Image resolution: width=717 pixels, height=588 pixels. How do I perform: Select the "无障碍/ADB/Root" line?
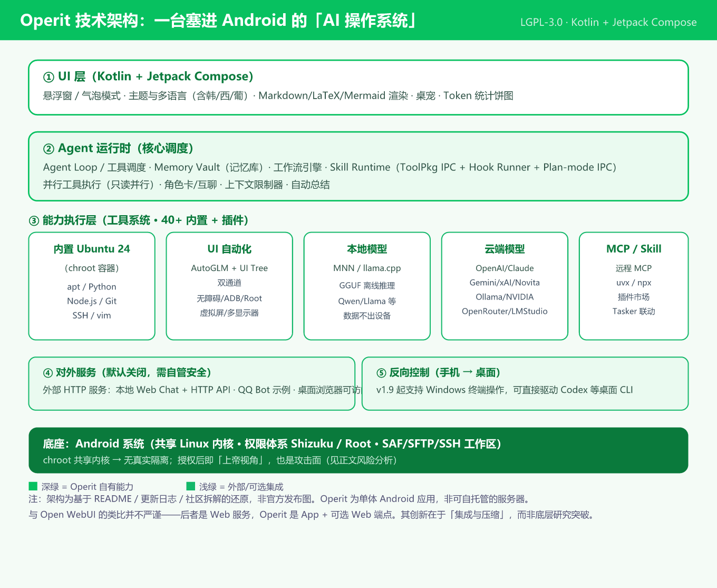(x=229, y=298)
